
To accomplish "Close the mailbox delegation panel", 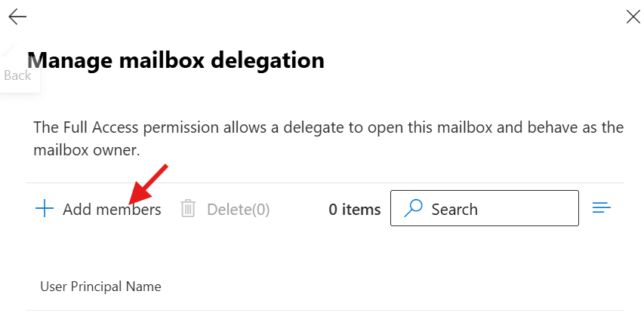I will pyautogui.click(x=633, y=17).
